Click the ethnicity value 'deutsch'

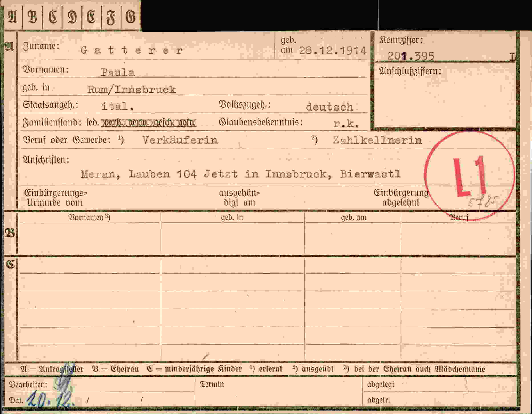(330, 107)
